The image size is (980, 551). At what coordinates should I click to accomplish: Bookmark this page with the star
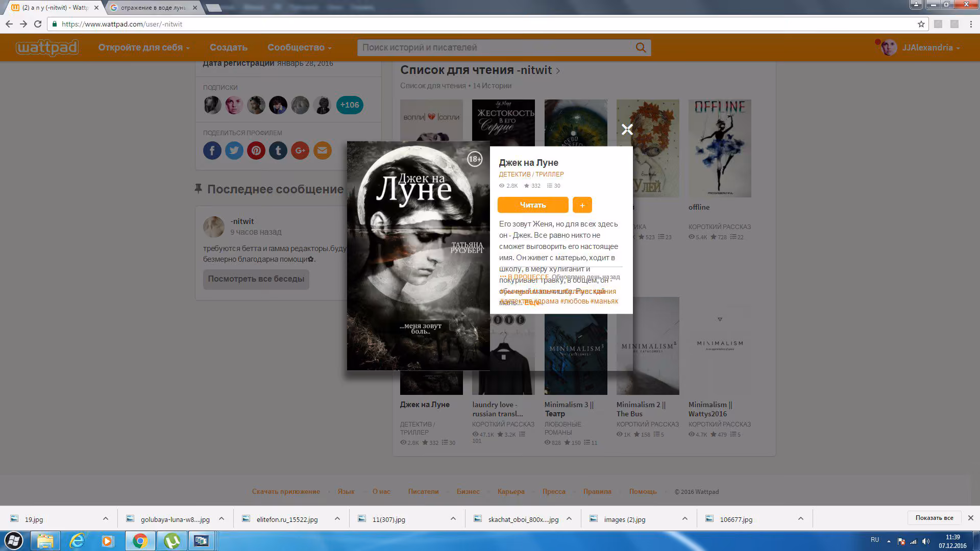pos(921,24)
